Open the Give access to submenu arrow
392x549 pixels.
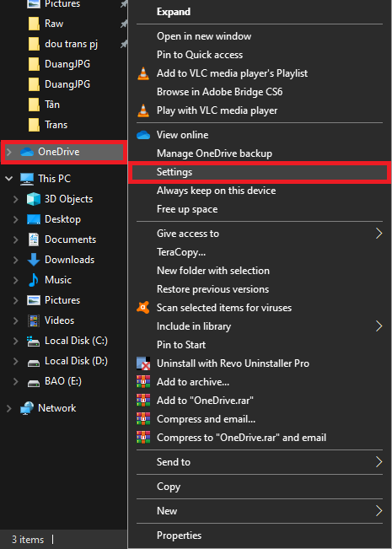pyautogui.click(x=379, y=234)
